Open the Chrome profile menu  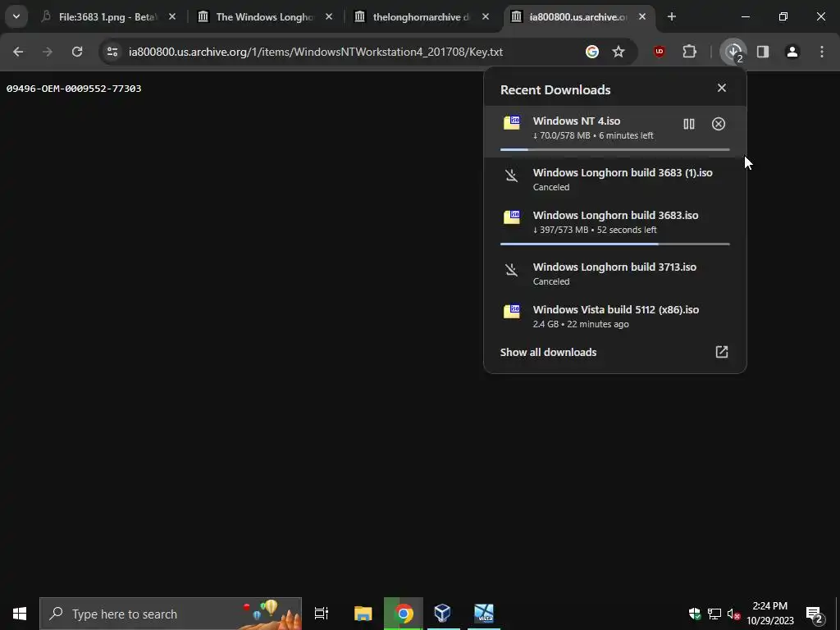click(792, 52)
